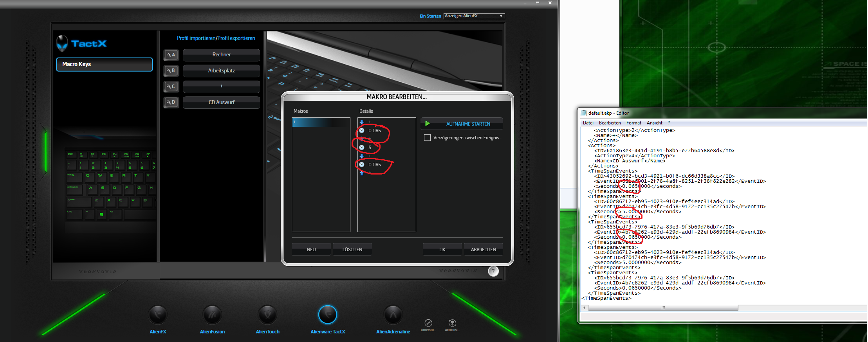Click the Notepad icon in default.akp title bar
Screen dimensions: 868x342
coord(584,113)
